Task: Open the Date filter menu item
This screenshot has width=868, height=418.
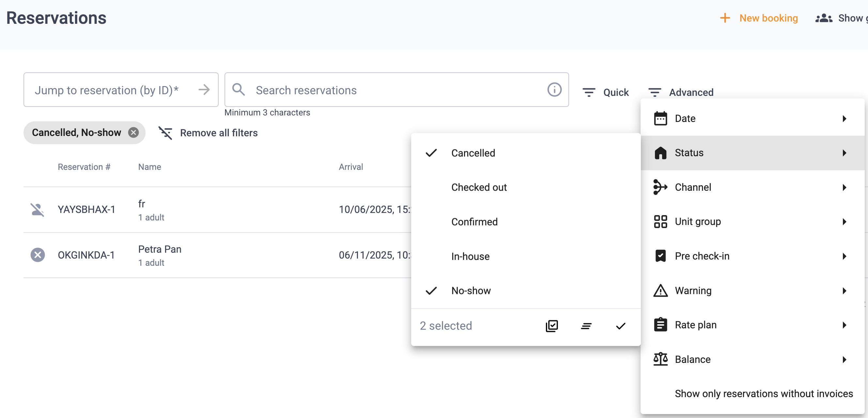Action: pos(752,118)
